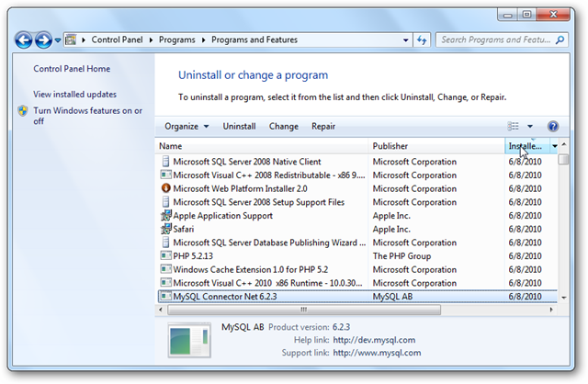Viewport: 588px width, 384px height.
Task: Click the Programs breadcrumb
Action: point(177,40)
